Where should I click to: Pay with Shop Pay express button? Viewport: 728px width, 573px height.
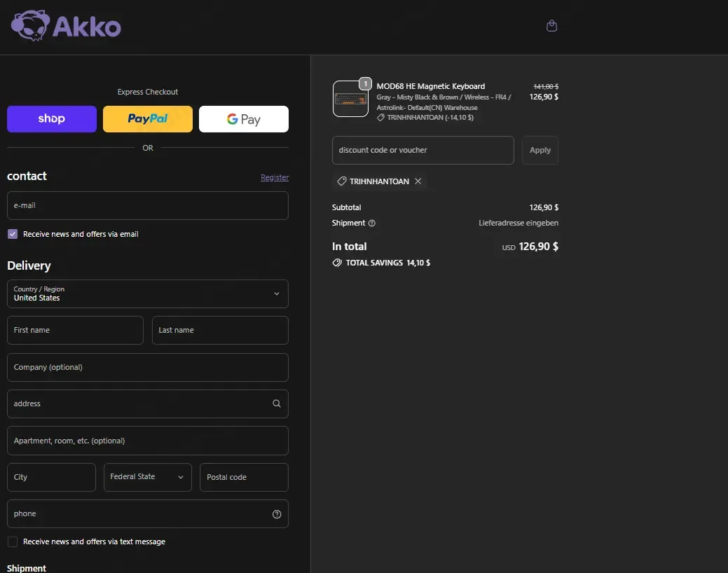(x=52, y=119)
